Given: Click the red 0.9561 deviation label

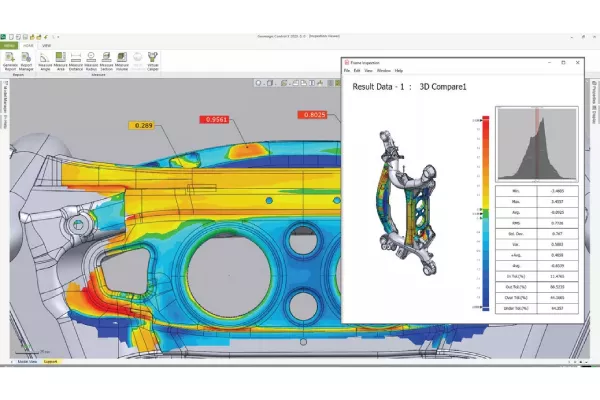Looking at the screenshot, I should 215,118.
